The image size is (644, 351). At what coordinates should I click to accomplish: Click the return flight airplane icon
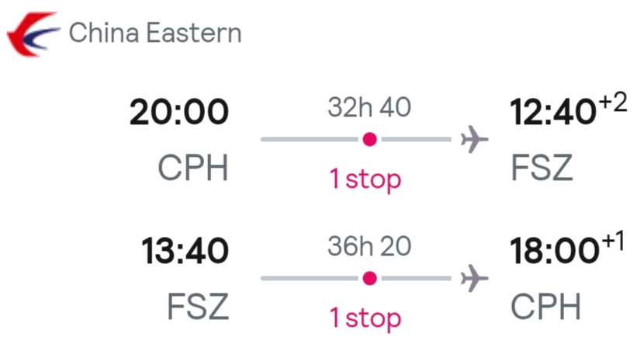click(x=474, y=278)
